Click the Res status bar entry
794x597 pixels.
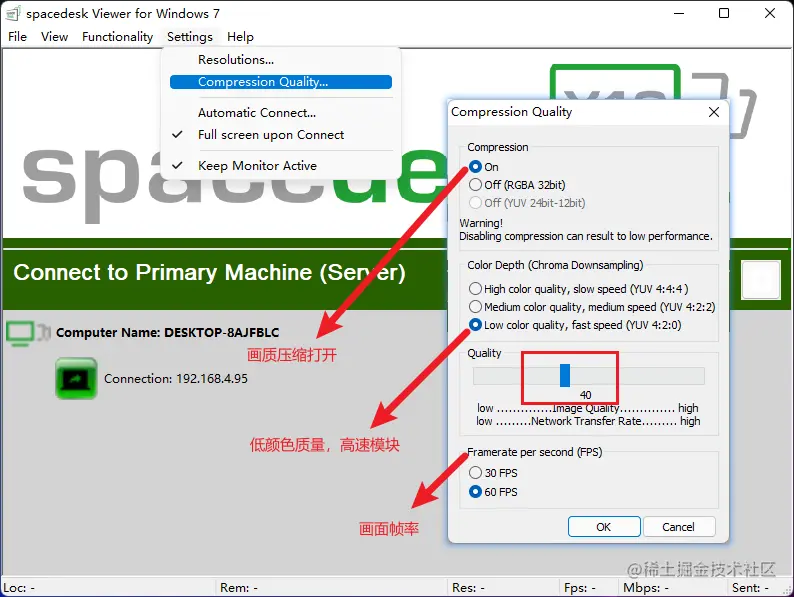[x=468, y=588]
